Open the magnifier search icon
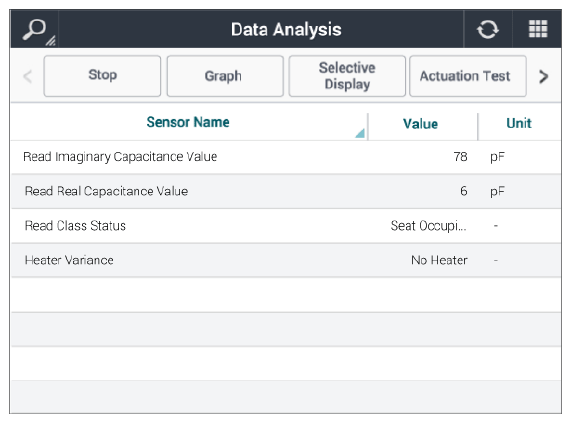571x423 pixels. coord(34,29)
